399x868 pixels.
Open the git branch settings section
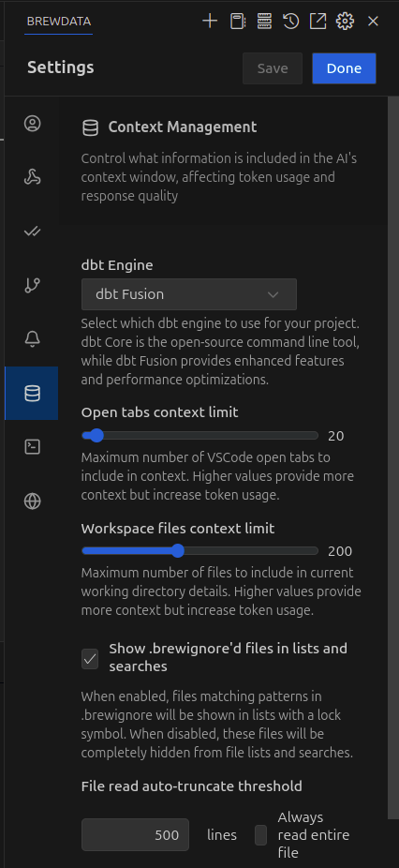tap(32, 285)
